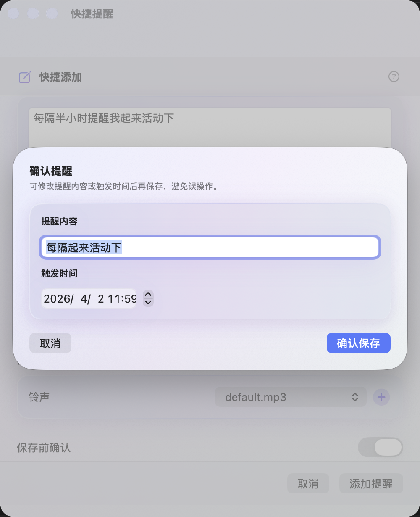The width and height of the screenshot is (420, 517).
Task: Close the 快捷提醒 window
Action: coord(13,14)
